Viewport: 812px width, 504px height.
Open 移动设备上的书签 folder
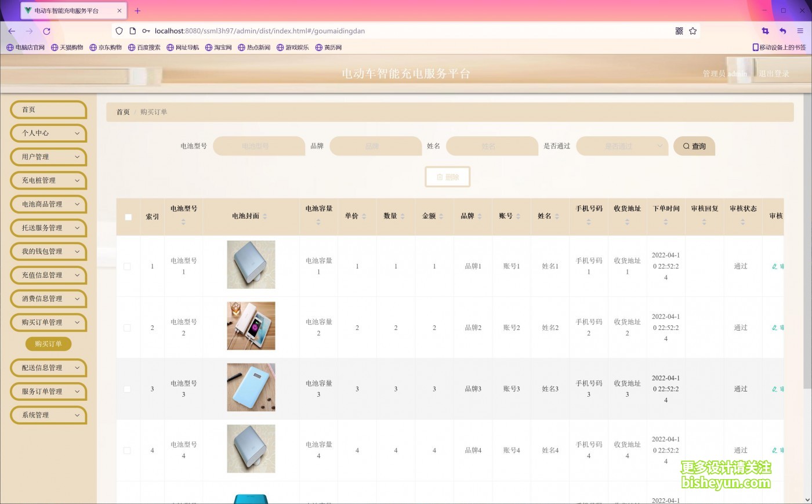coord(779,48)
